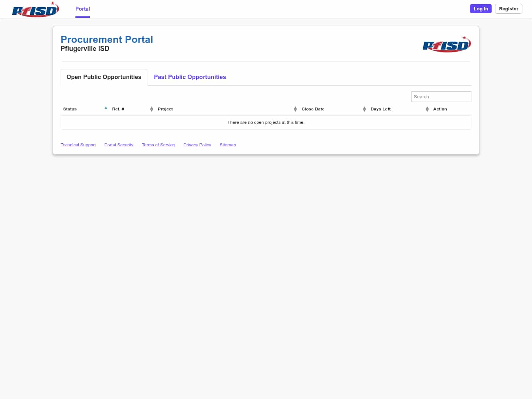Sort table by Close Date column arrows
Image resolution: width=532 pixels, height=399 pixels.
pyautogui.click(x=364, y=109)
